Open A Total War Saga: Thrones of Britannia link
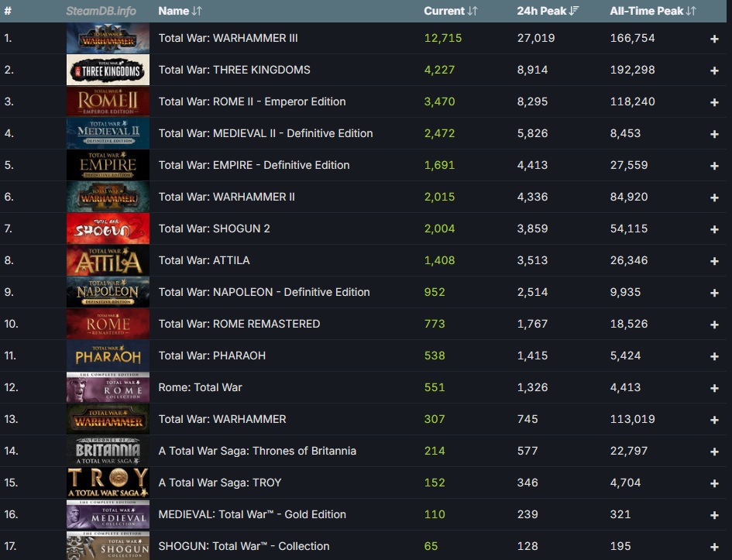The image size is (732, 560). point(257,450)
